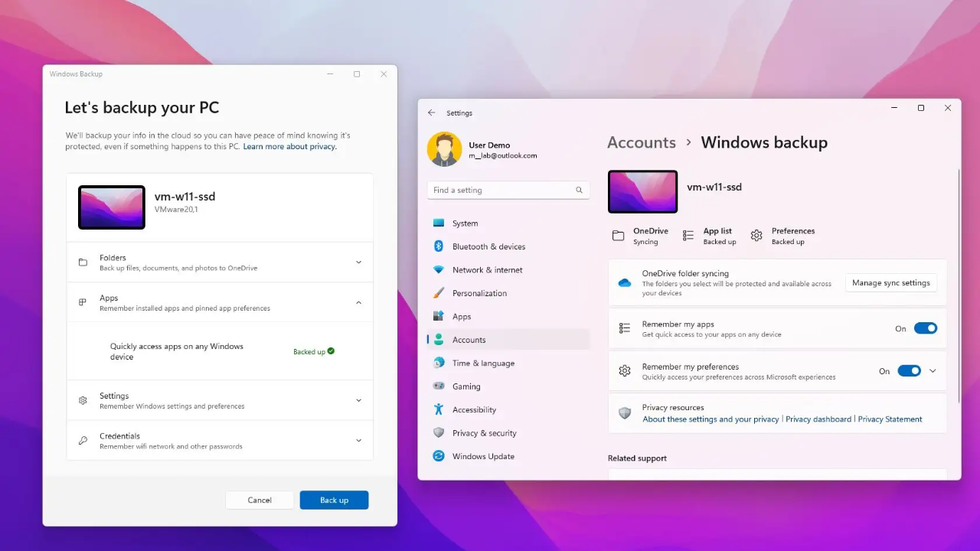Click the Personalization paintbrush icon
The image size is (980, 551).
click(x=439, y=293)
